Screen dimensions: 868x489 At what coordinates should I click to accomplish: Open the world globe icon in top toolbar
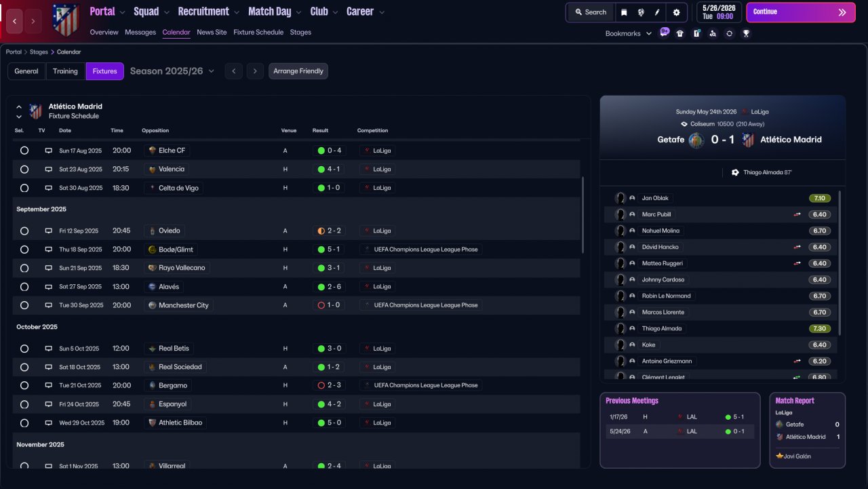[x=641, y=12]
